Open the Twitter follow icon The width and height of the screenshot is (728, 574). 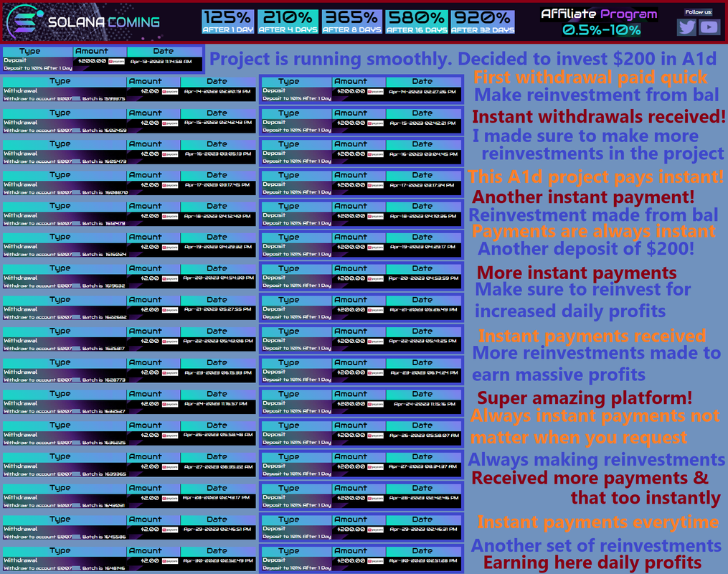(x=686, y=27)
